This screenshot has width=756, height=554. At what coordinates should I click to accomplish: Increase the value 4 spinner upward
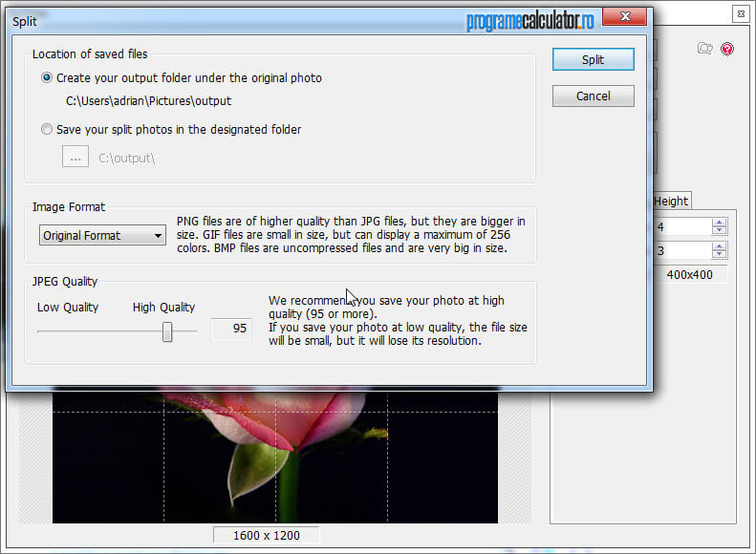(x=719, y=223)
